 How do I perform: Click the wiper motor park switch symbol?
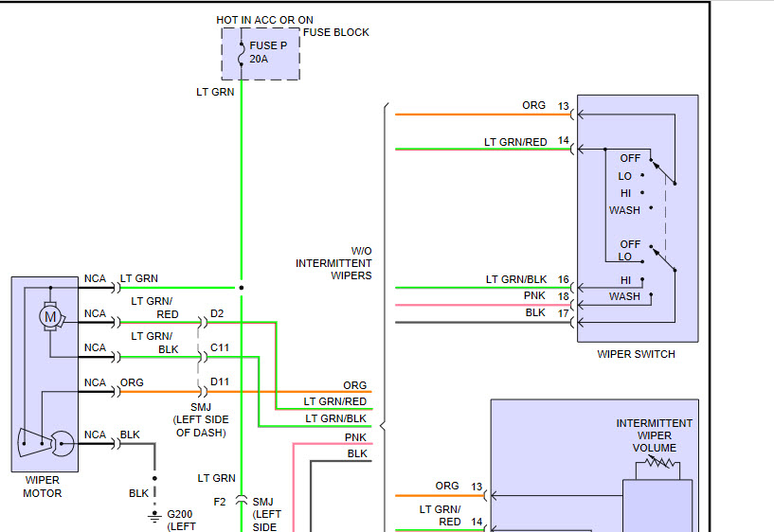[x=47, y=442]
